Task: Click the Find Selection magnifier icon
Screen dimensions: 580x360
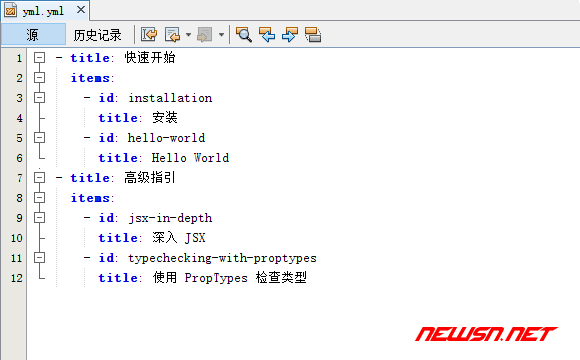Action: coord(244,35)
